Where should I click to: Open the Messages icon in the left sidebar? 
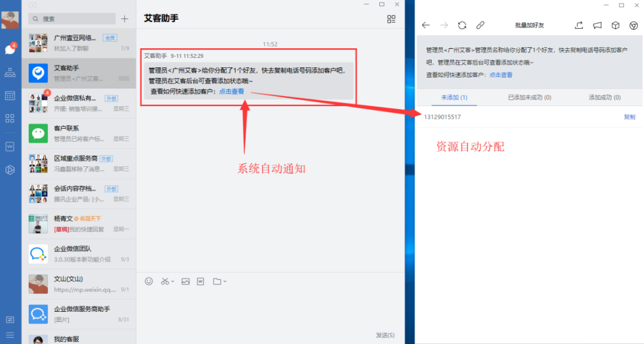10,49
